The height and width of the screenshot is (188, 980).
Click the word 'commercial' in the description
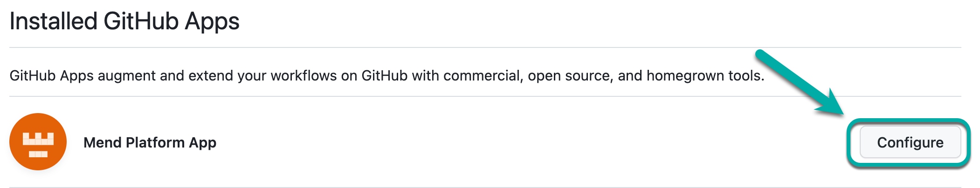click(481, 75)
